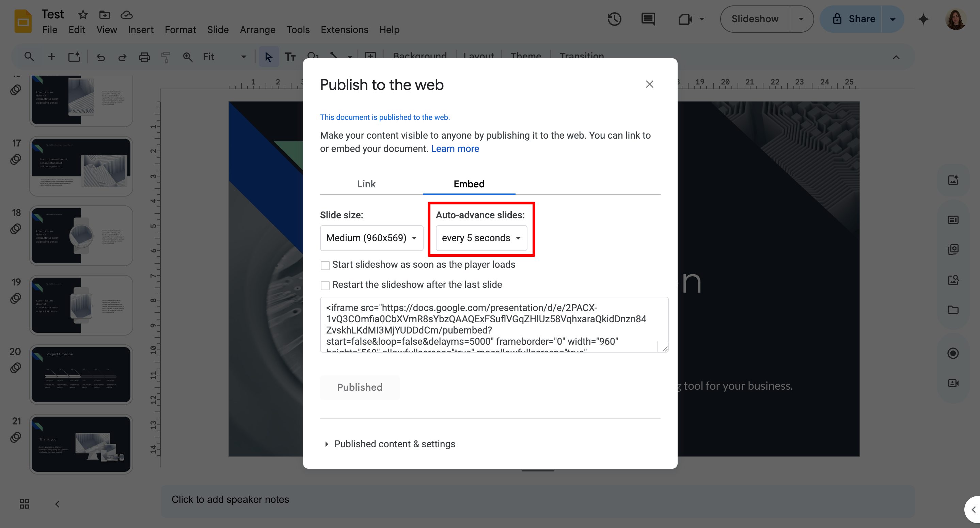Screen dimensions: 980x528
Task: Select the paint format icon
Action: coord(165,57)
